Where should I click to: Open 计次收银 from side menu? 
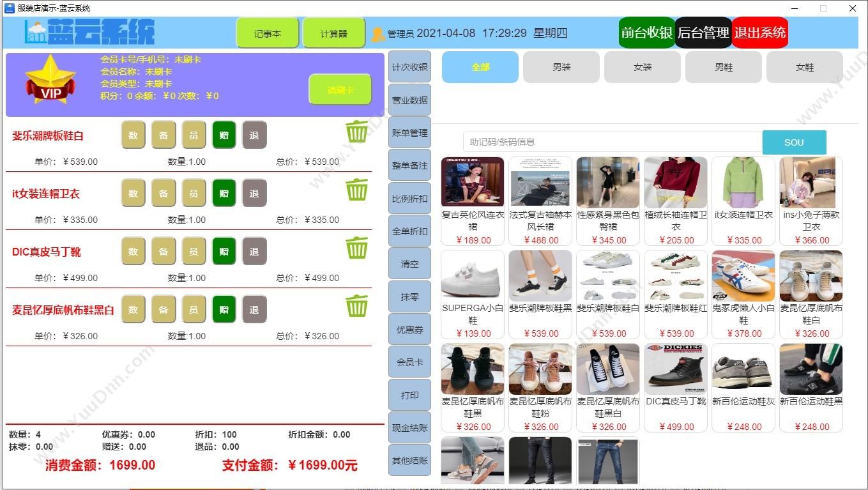tap(409, 67)
